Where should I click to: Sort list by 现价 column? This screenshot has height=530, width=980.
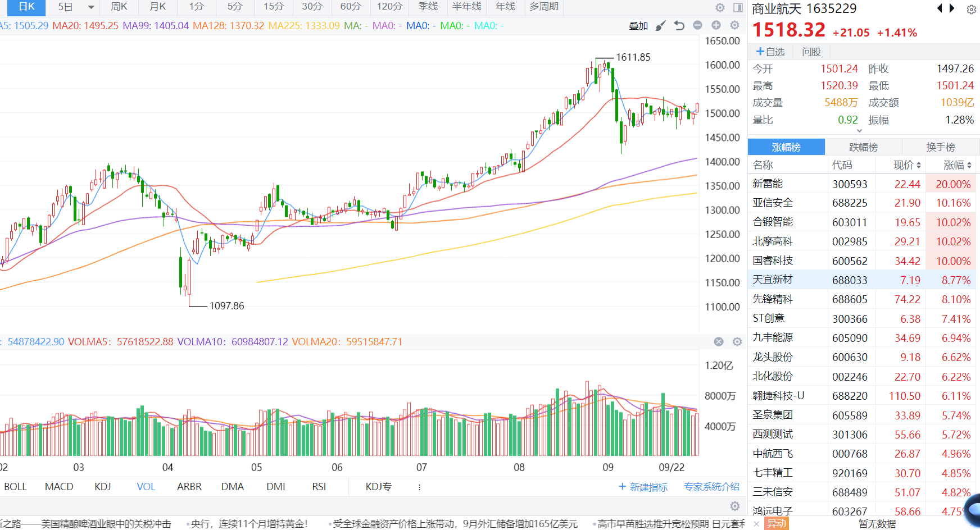click(x=907, y=165)
